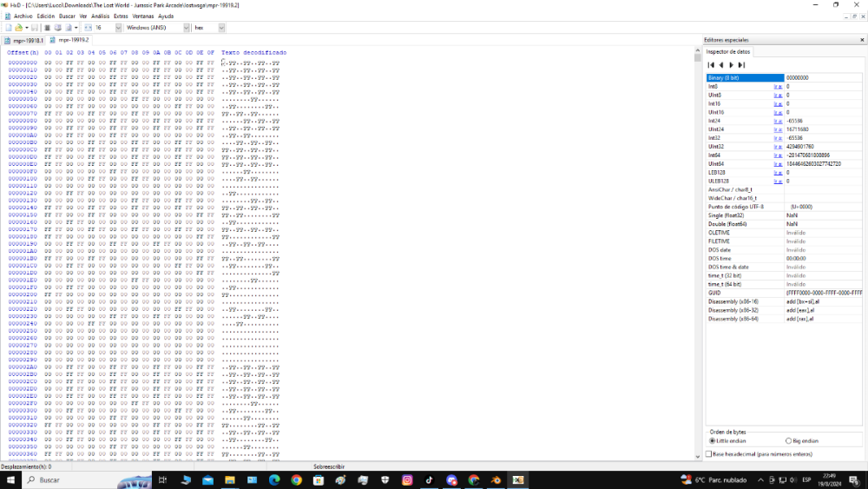Open Instagram from the taskbar

click(x=407, y=480)
